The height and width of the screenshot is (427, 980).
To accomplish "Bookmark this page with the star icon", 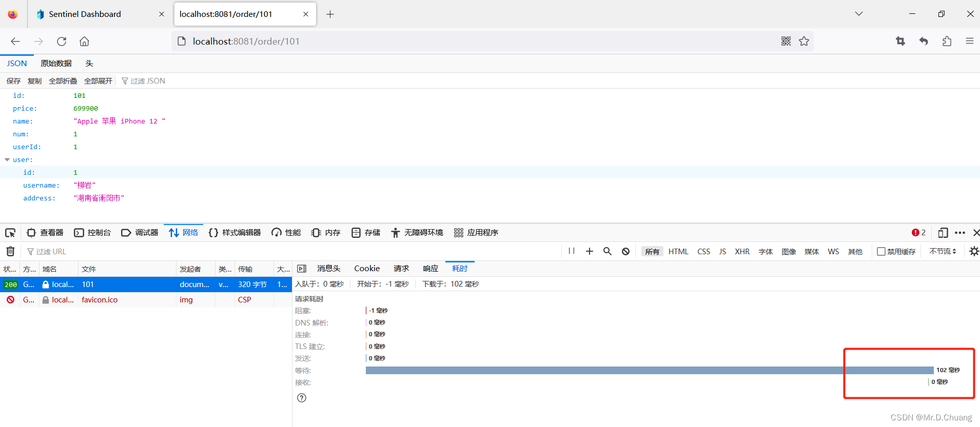I will pos(804,41).
